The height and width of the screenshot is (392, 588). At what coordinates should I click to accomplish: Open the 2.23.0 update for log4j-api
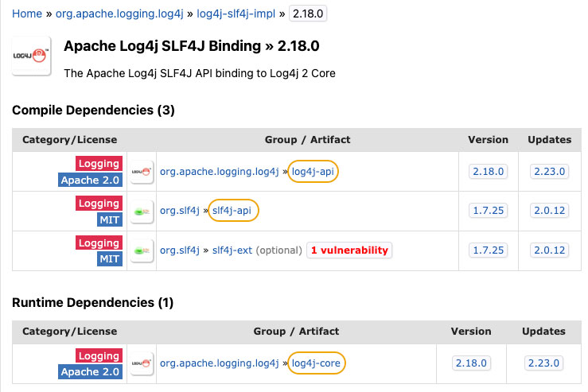tap(549, 172)
